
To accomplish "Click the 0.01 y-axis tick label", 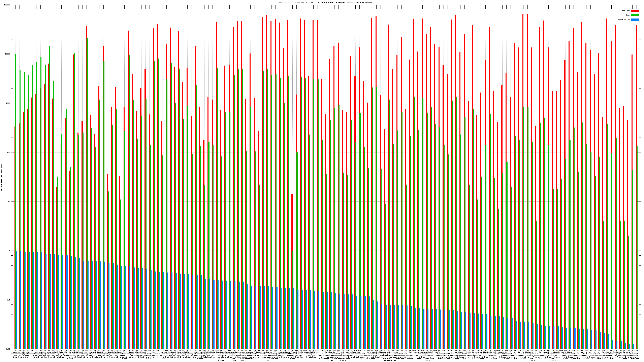I will coord(8,349).
